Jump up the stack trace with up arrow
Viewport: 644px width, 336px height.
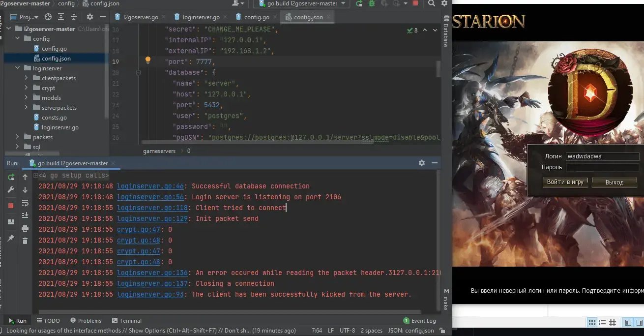25,177
